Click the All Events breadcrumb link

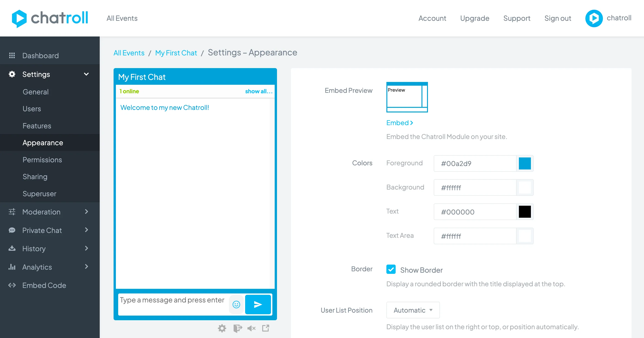[129, 53]
